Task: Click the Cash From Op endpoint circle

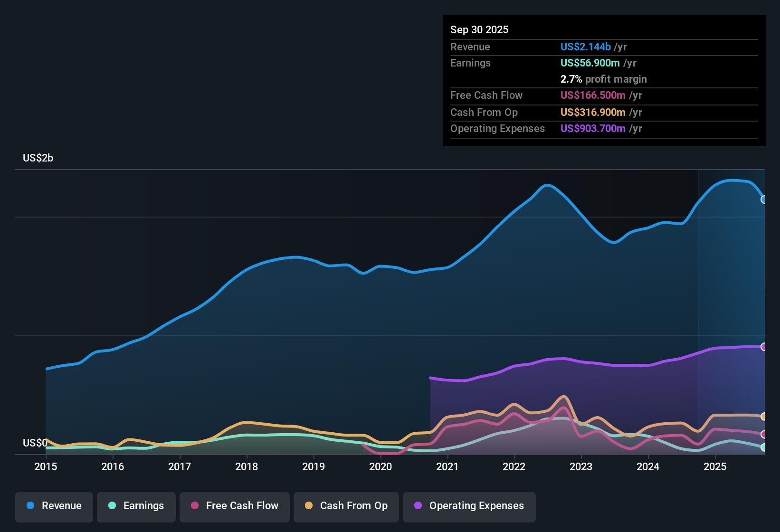Action: tap(764, 417)
